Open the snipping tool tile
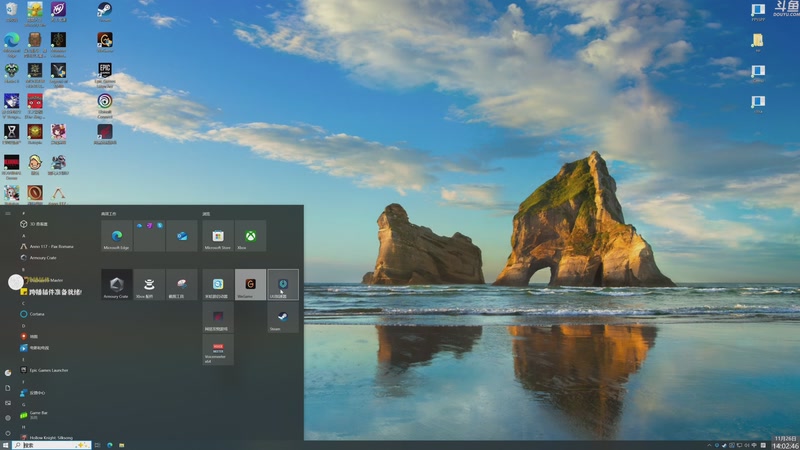800x450 pixels. tap(182, 284)
